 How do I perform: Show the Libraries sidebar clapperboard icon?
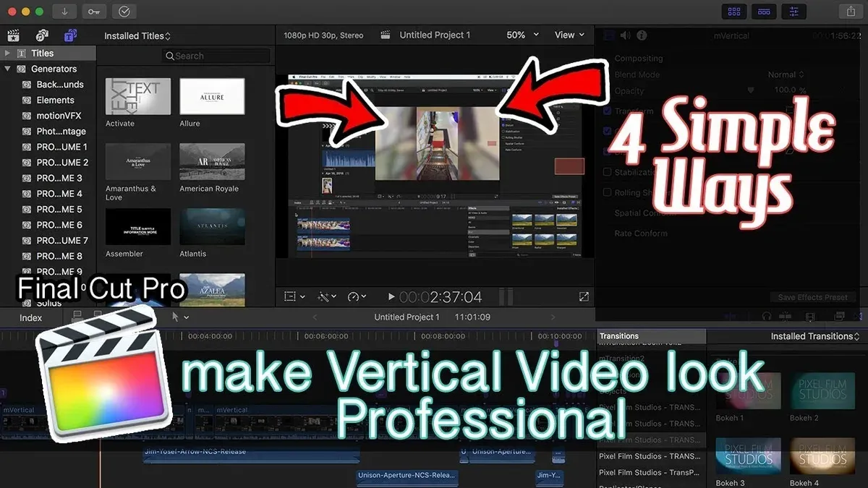13,35
